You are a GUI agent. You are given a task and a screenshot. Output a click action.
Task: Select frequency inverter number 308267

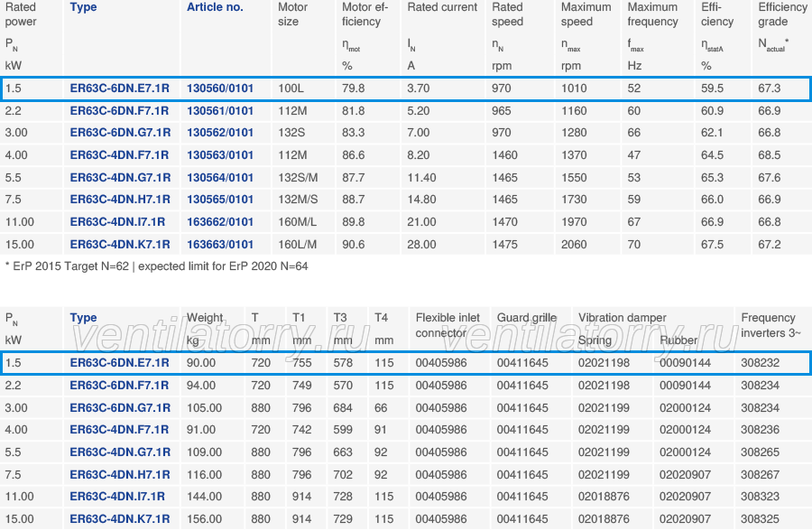click(x=761, y=474)
